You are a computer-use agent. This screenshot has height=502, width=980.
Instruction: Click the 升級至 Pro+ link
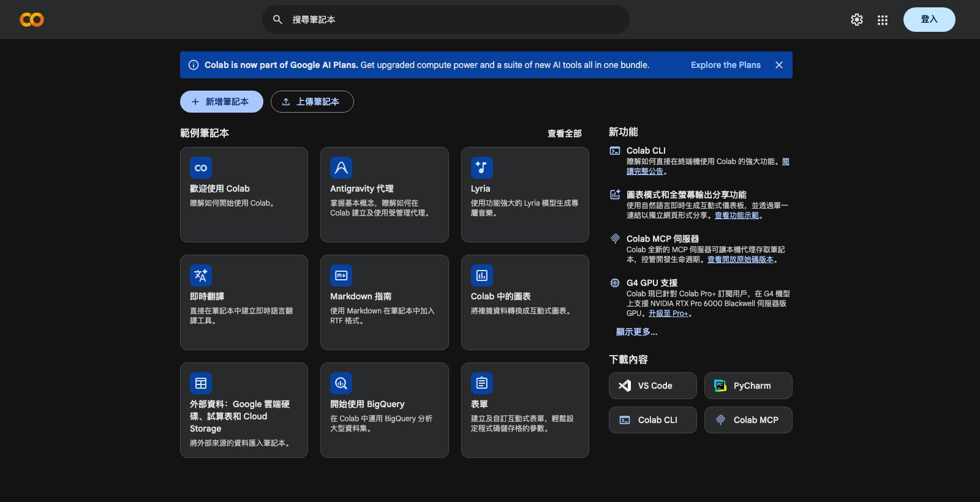click(668, 313)
